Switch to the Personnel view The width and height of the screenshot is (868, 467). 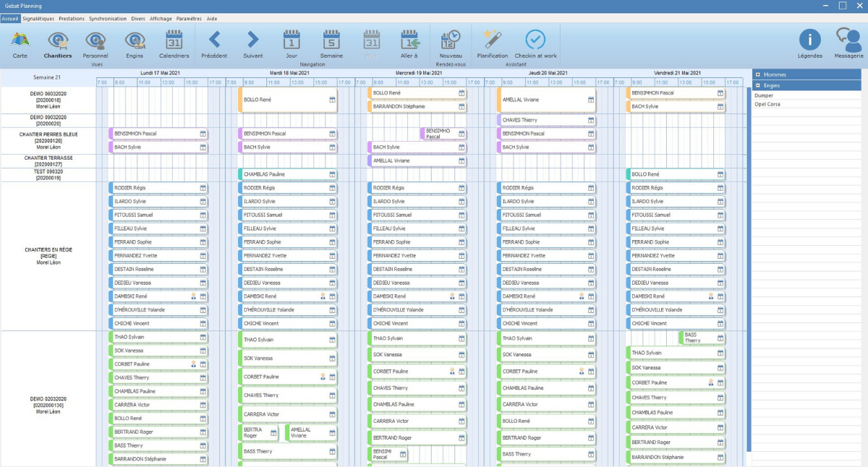tap(95, 43)
